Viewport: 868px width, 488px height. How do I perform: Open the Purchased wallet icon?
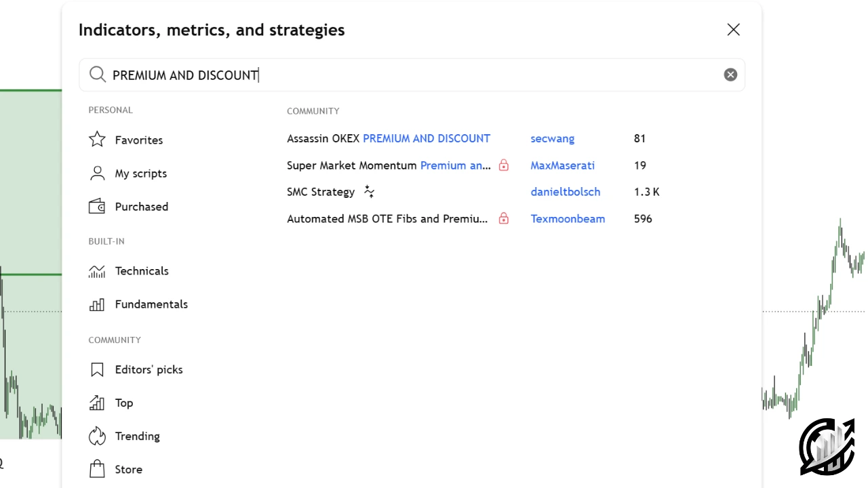97,207
